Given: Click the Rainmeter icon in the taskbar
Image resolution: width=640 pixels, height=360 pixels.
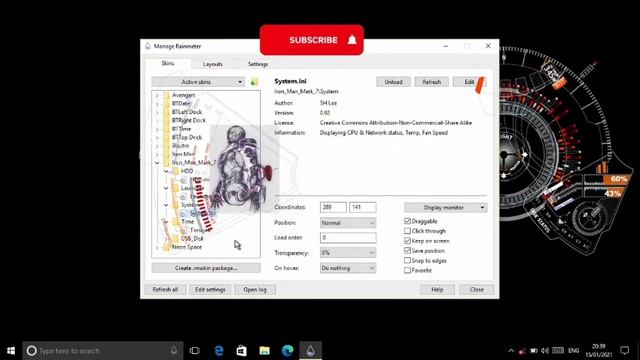Looking at the screenshot, I should (x=311, y=350).
